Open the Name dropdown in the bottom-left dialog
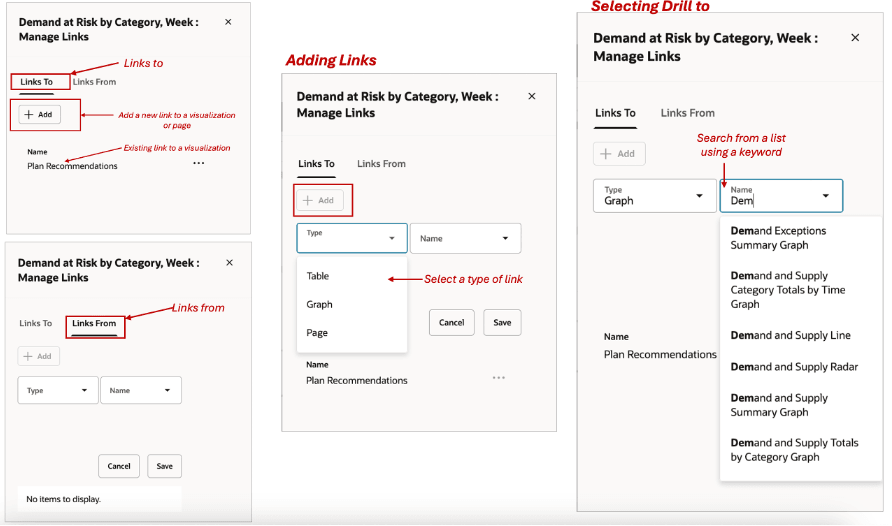Viewport: 892px width, 526px height. pos(141,390)
